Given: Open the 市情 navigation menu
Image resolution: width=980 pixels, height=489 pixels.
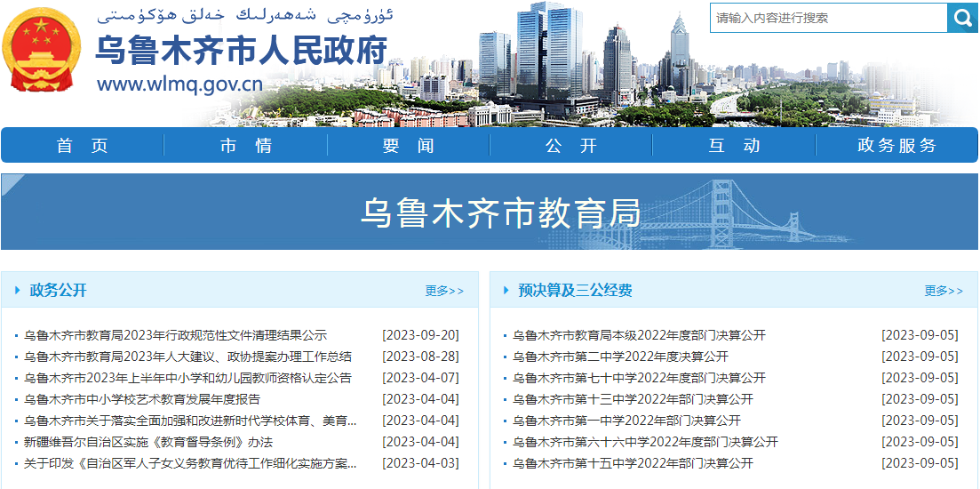Looking at the screenshot, I should point(245,145).
